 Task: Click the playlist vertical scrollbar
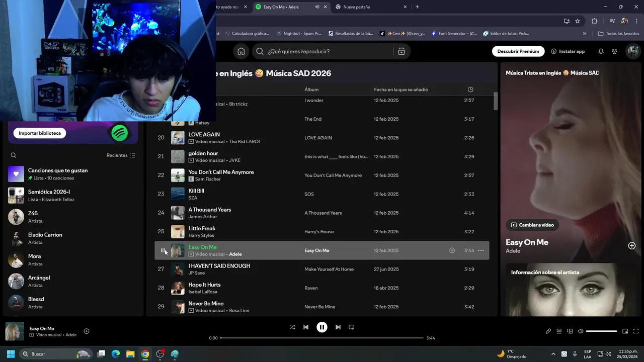(496, 101)
